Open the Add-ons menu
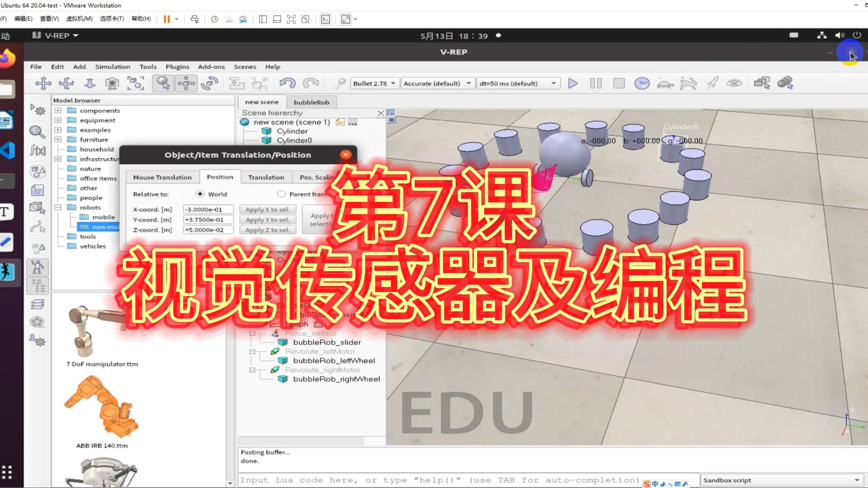This screenshot has height=488, width=868. click(211, 67)
